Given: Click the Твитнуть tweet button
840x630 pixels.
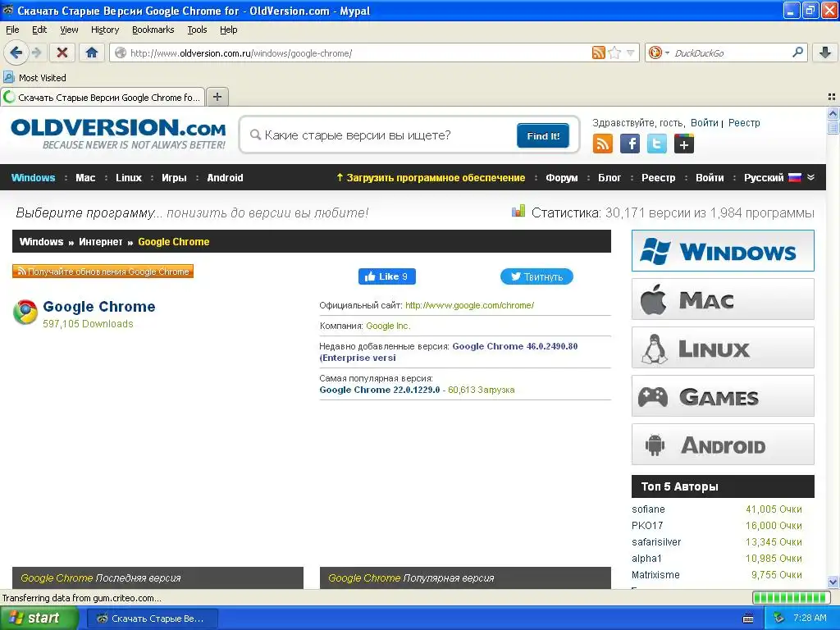Looking at the screenshot, I should click(x=536, y=276).
